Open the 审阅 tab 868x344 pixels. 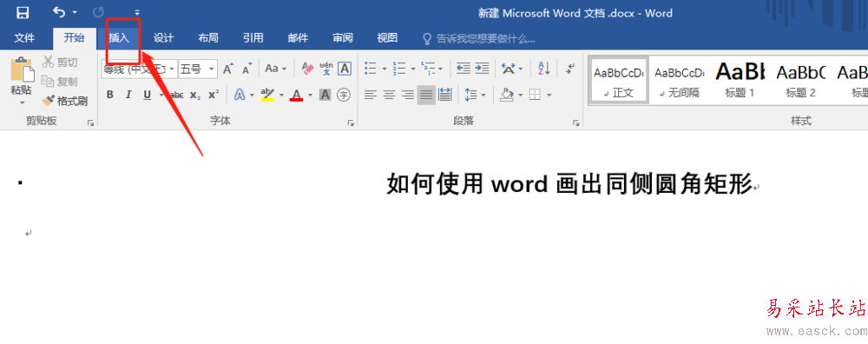coord(343,37)
